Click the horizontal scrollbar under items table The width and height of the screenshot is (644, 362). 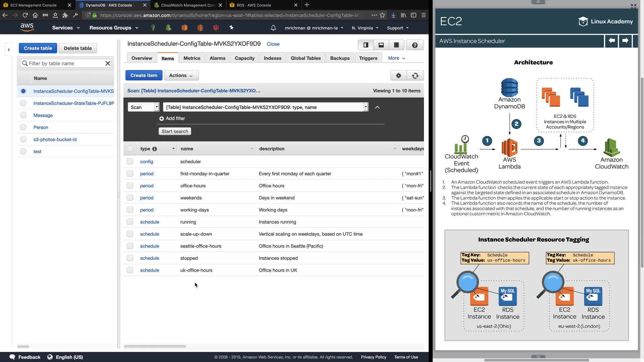tap(155, 346)
